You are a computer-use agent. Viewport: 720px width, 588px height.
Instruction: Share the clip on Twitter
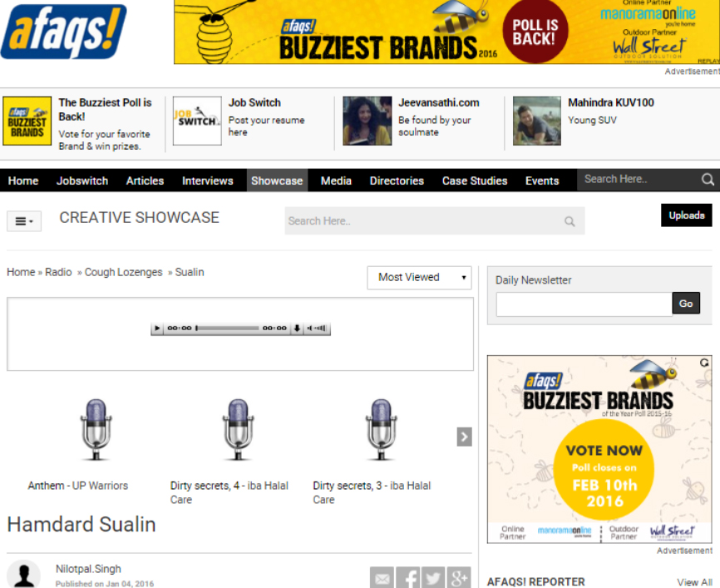pyautogui.click(x=433, y=578)
